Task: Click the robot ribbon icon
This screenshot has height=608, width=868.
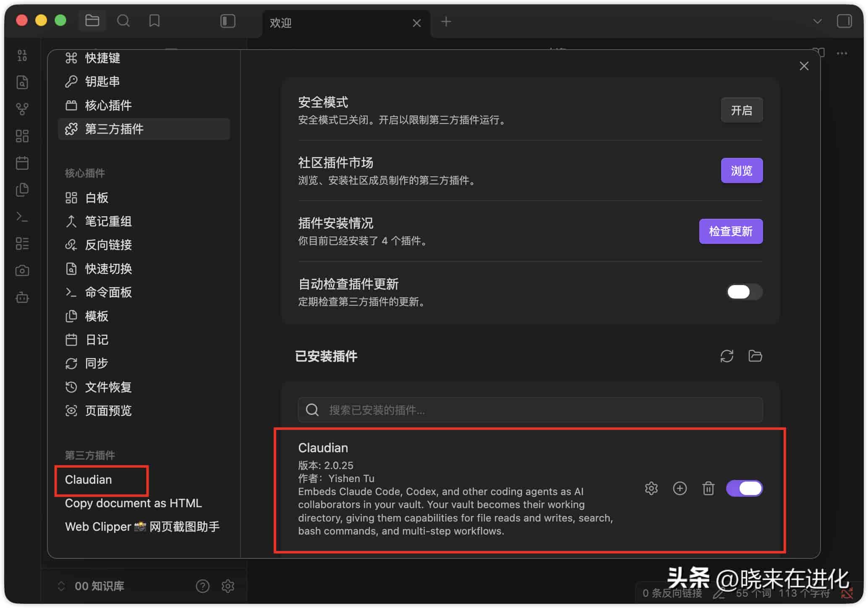Action: point(22,298)
